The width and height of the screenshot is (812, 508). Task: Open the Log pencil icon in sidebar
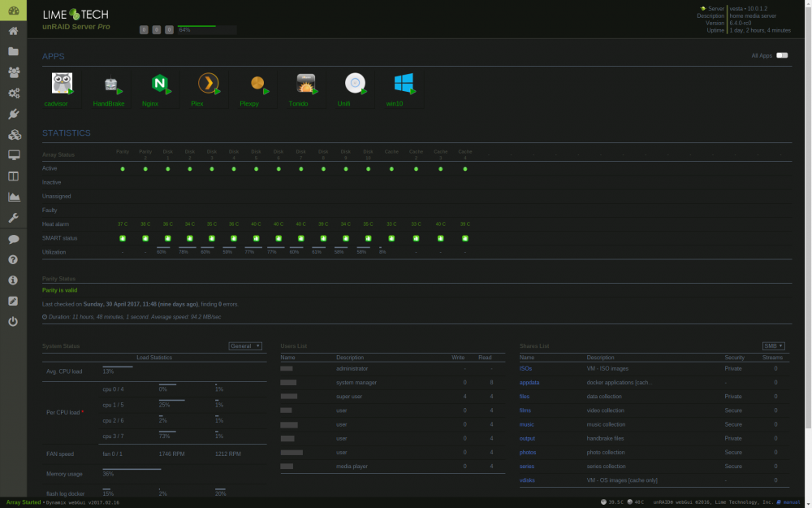(14, 301)
